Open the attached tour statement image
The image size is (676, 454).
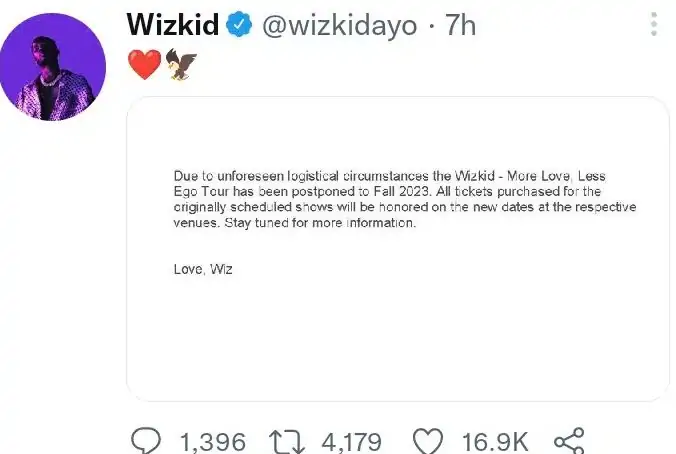[397, 250]
